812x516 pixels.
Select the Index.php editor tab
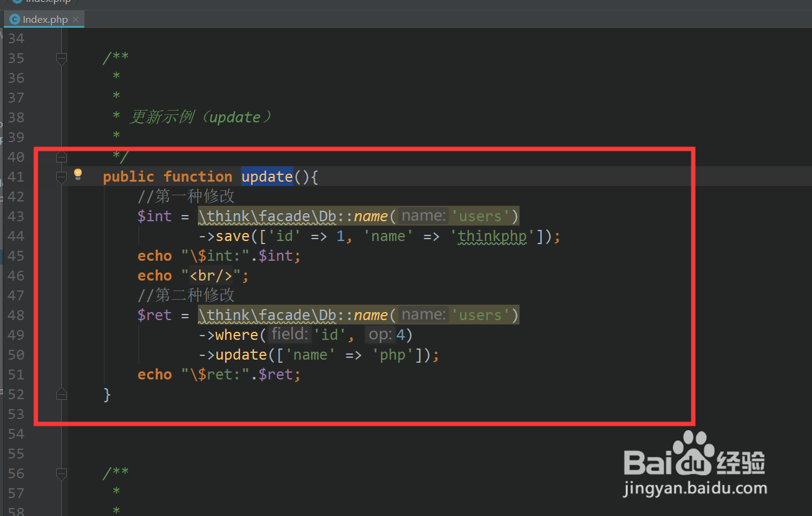(43, 19)
